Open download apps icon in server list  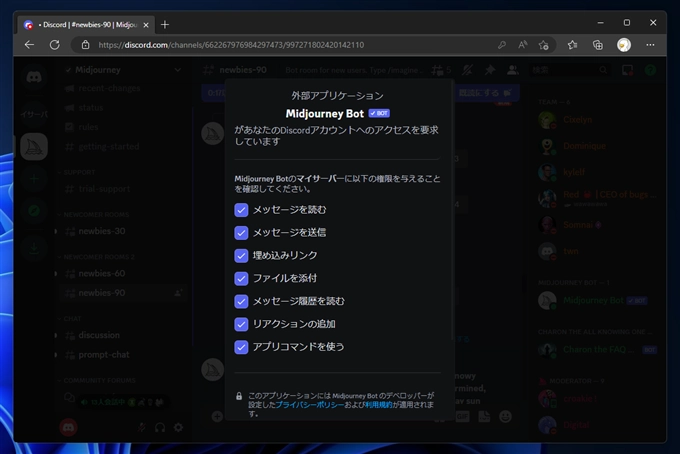point(34,248)
